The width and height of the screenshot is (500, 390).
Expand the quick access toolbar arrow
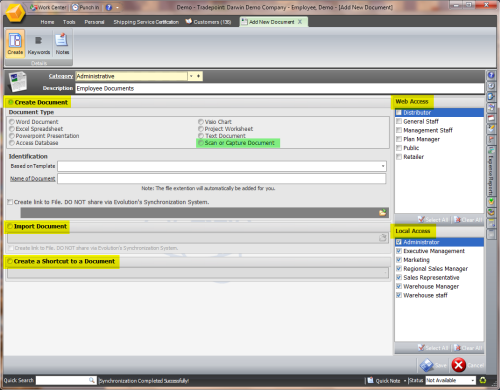tap(117, 7)
